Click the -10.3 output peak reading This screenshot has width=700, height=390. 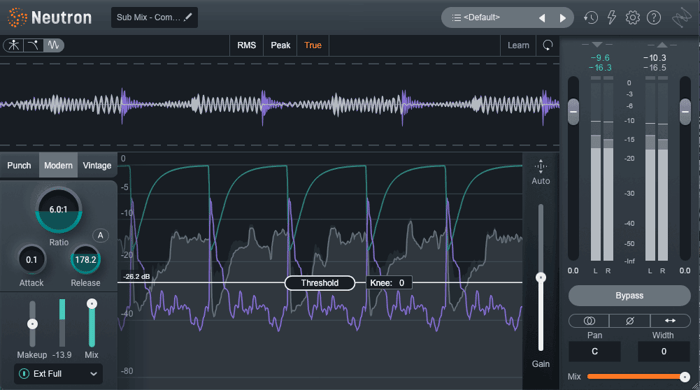click(x=655, y=58)
